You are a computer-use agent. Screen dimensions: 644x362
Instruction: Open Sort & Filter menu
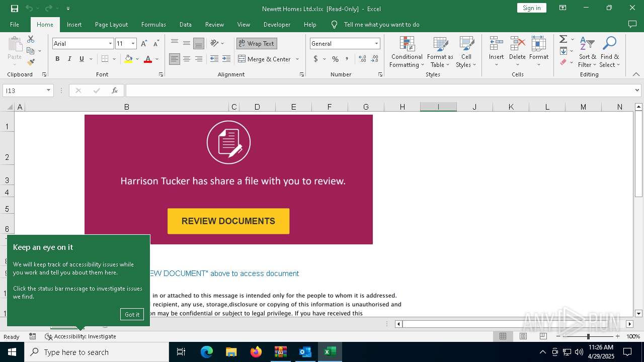pos(587,52)
